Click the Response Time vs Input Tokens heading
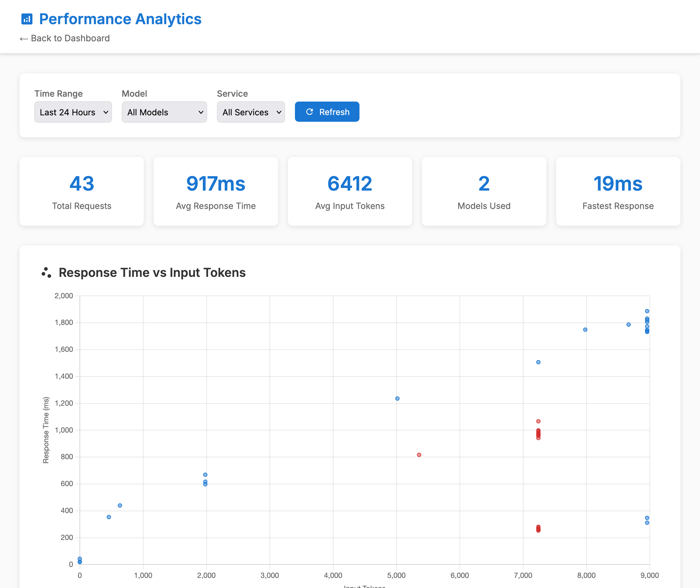The image size is (700, 588). click(152, 272)
